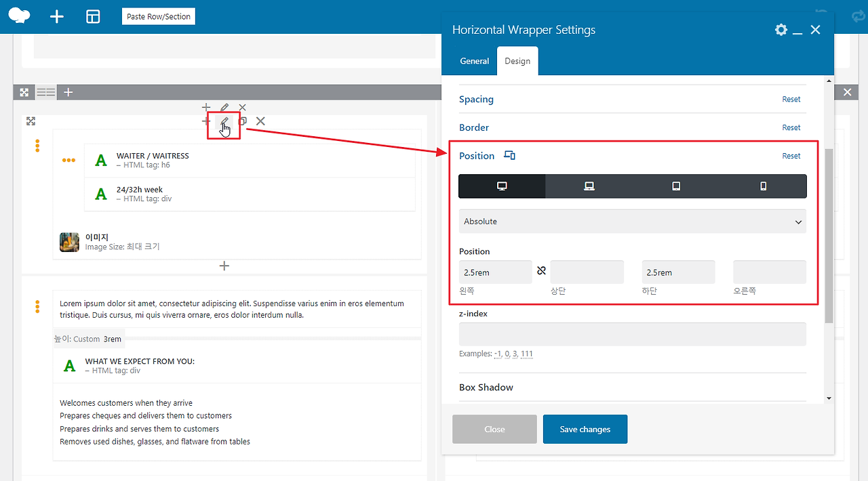Click the gray Close button in the settings panel
868x481 pixels.
[494, 430]
